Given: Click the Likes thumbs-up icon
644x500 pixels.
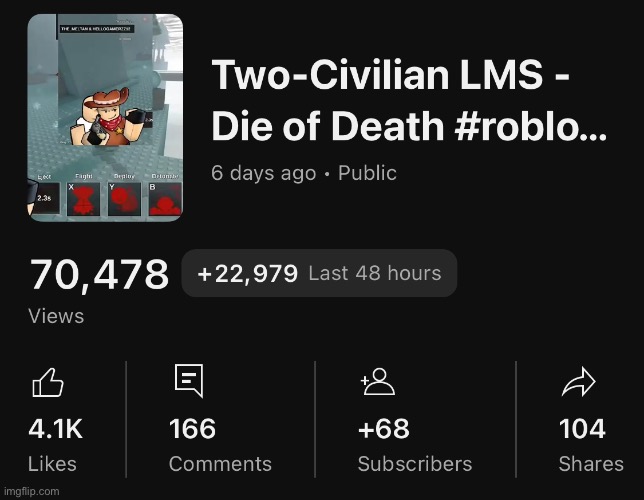Looking at the screenshot, I should coord(47,381).
